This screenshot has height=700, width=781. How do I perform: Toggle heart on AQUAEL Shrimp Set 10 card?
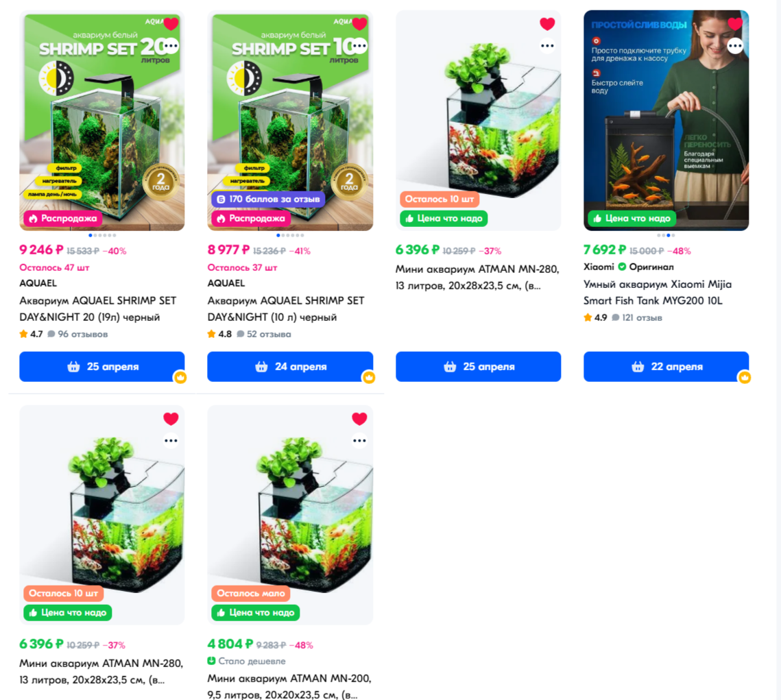point(359,23)
